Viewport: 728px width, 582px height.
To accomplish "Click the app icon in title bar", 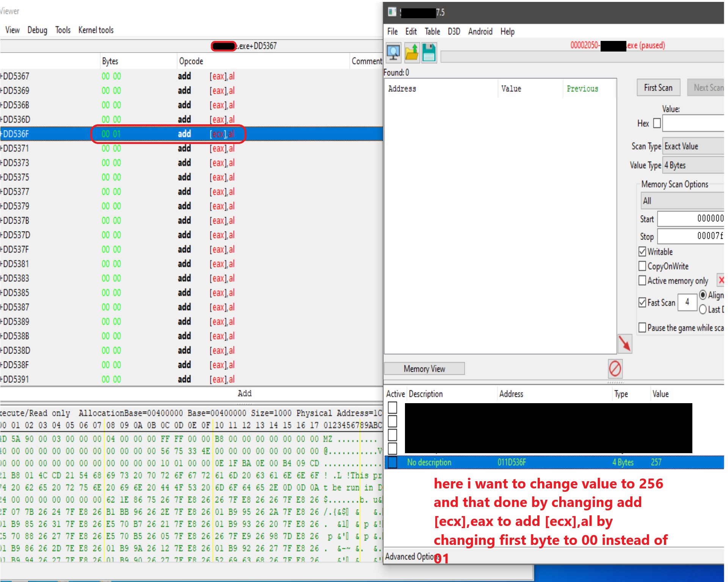I will tap(392, 12).
